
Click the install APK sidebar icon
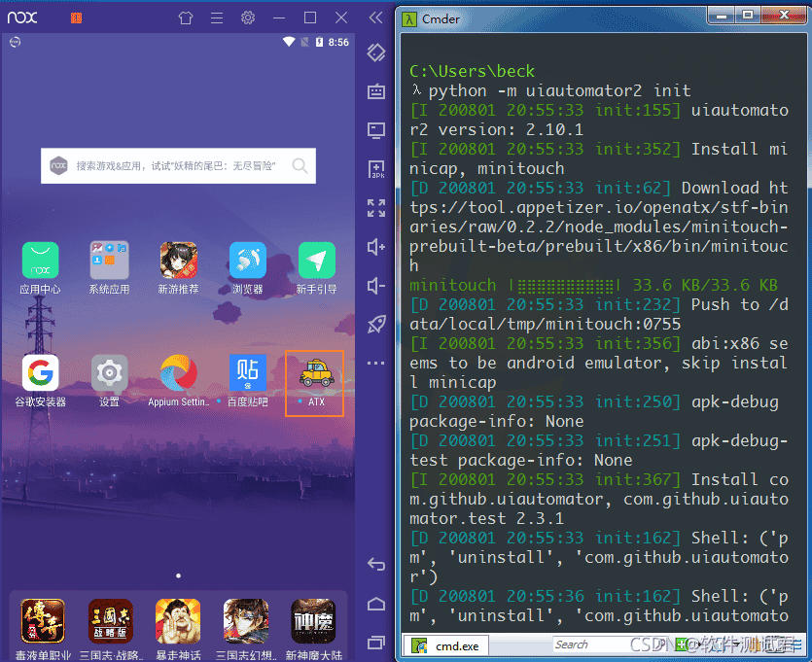coord(376,169)
